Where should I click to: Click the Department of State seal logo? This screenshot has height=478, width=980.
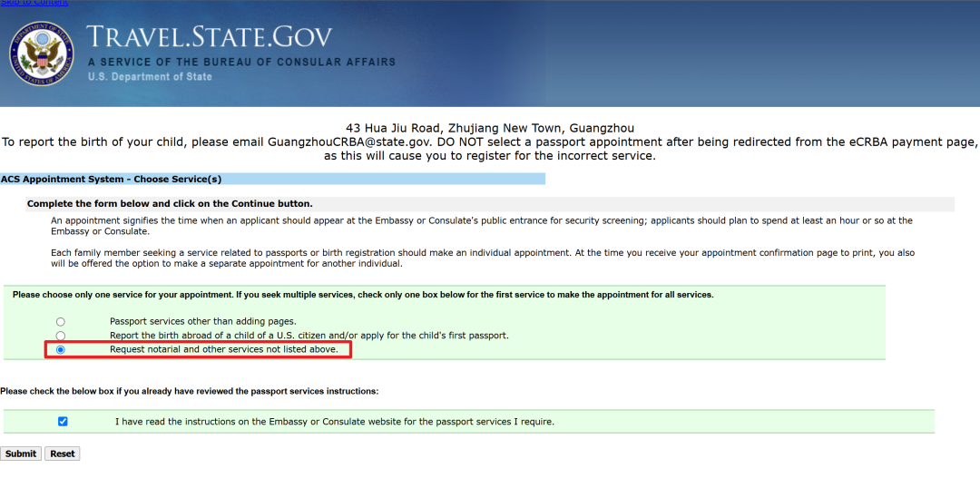41,53
